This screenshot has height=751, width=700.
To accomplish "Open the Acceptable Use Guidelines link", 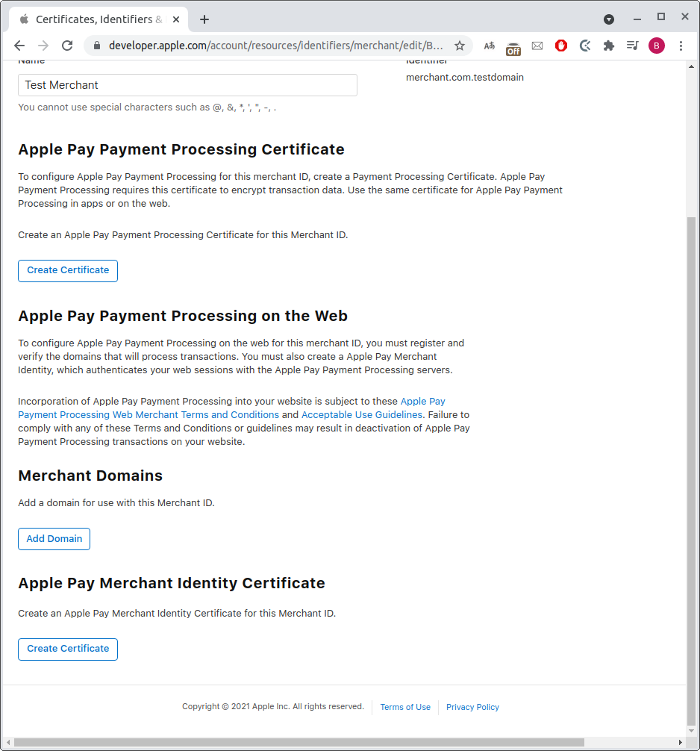I will click(361, 414).
